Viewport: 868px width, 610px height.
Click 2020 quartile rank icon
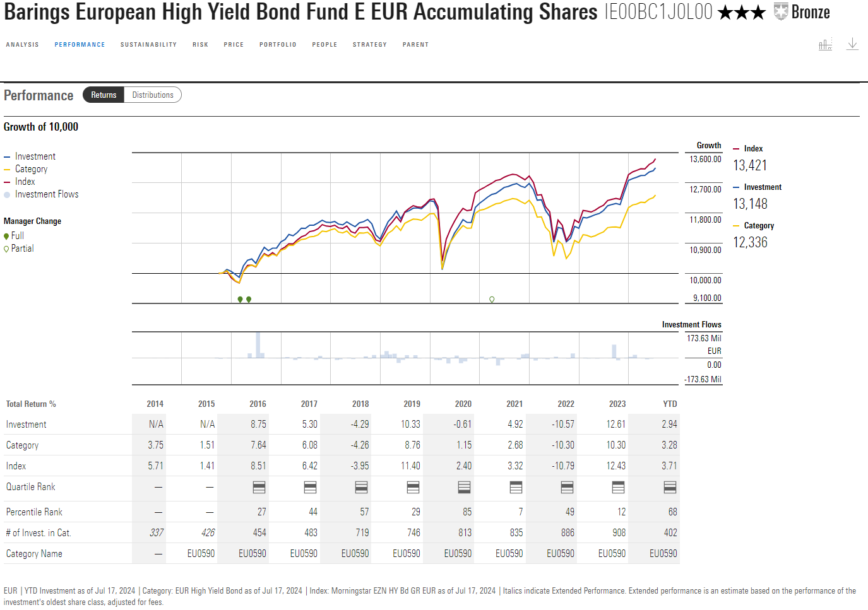[464, 487]
